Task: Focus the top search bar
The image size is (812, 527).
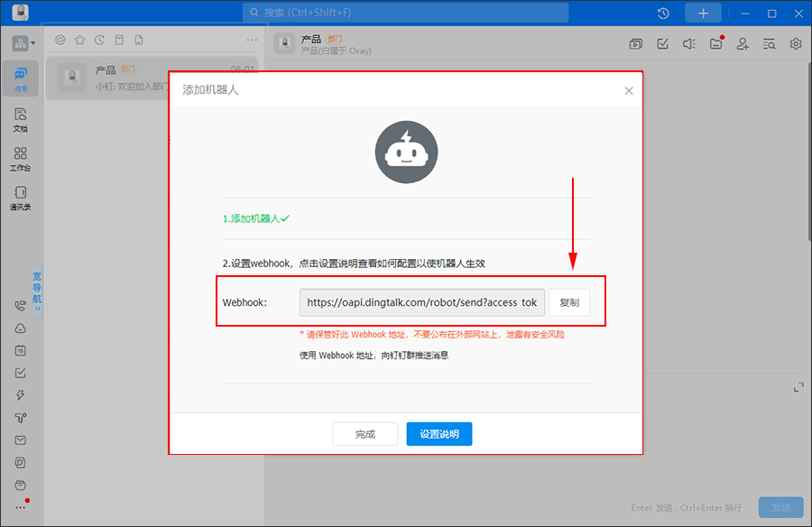Action: tap(405, 13)
